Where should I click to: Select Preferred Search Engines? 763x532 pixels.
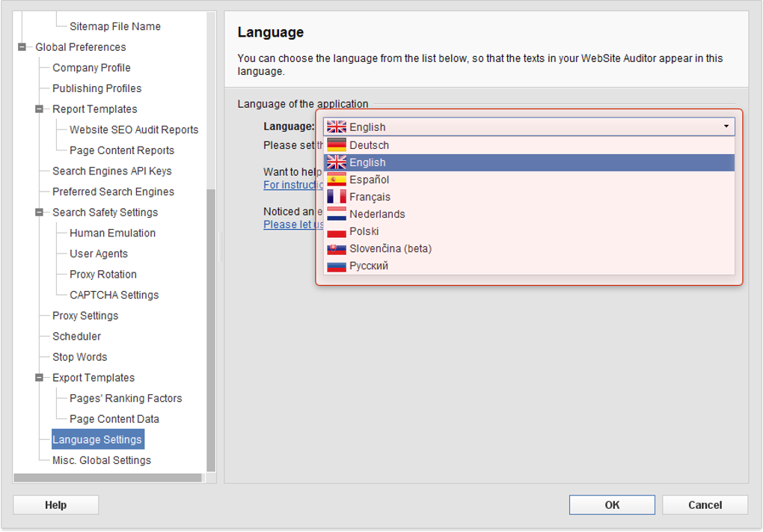113,192
